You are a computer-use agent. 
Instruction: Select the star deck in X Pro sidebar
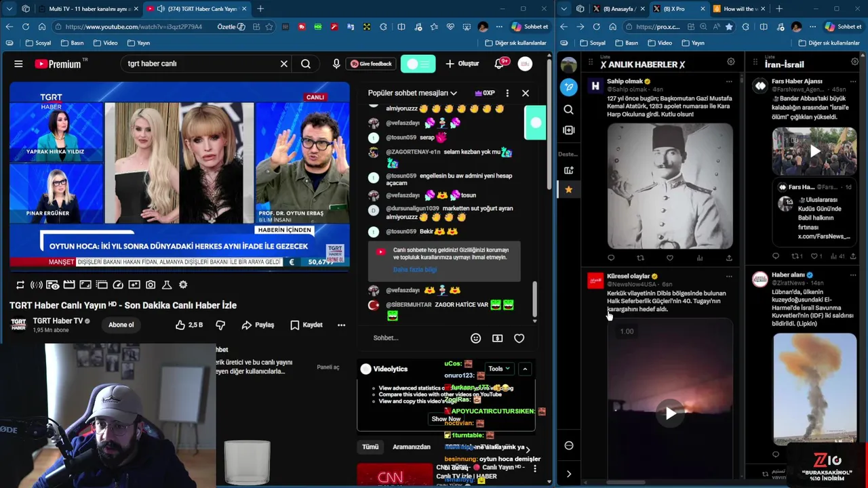[x=569, y=190]
